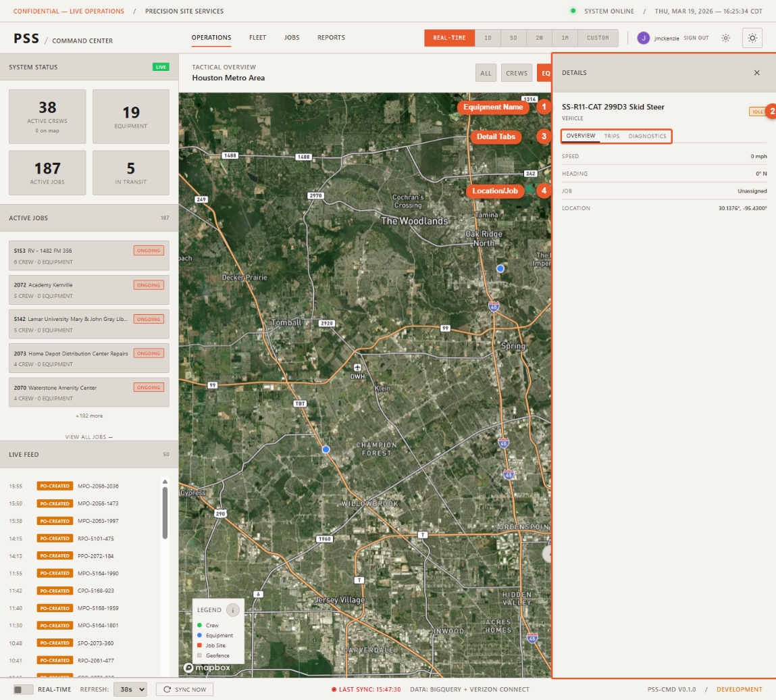Image resolution: width=776 pixels, height=700 pixels.
Task: Open the CUSTOM time range picker
Action: point(597,38)
